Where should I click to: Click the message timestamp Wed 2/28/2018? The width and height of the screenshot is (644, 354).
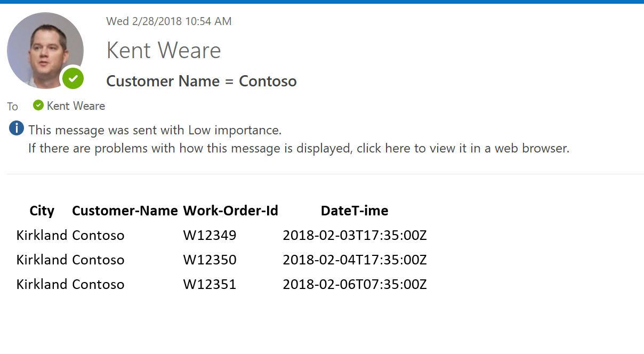click(168, 21)
